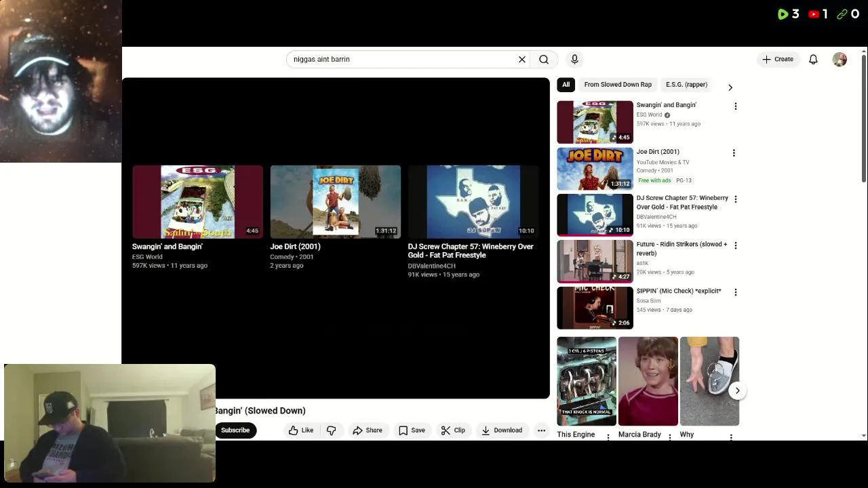Click sidebar DBValentine4CH channel name
Image resolution: width=868 pixels, height=488 pixels.
point(656,217)
